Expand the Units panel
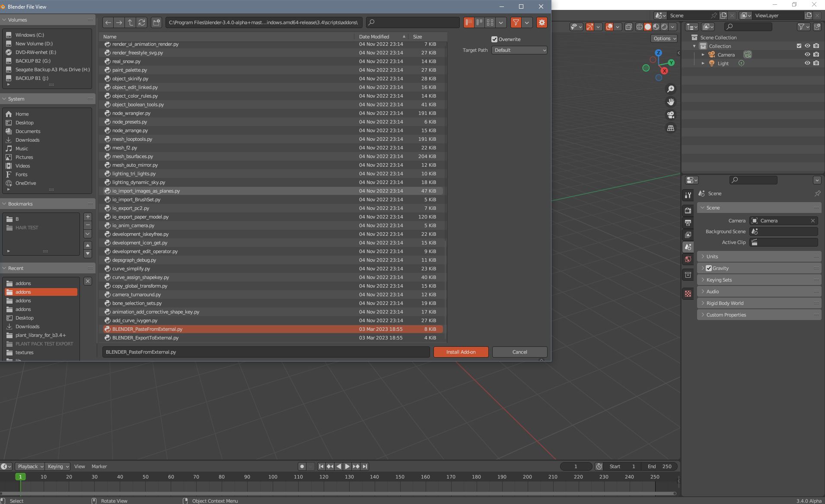Viewport: 825px width, 504px height. (x=759, y=257)
